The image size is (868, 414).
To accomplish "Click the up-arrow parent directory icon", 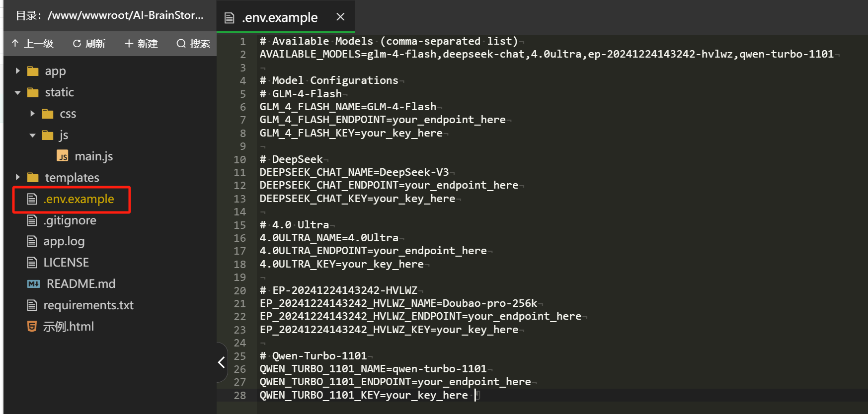I will [x=15, y=44].
